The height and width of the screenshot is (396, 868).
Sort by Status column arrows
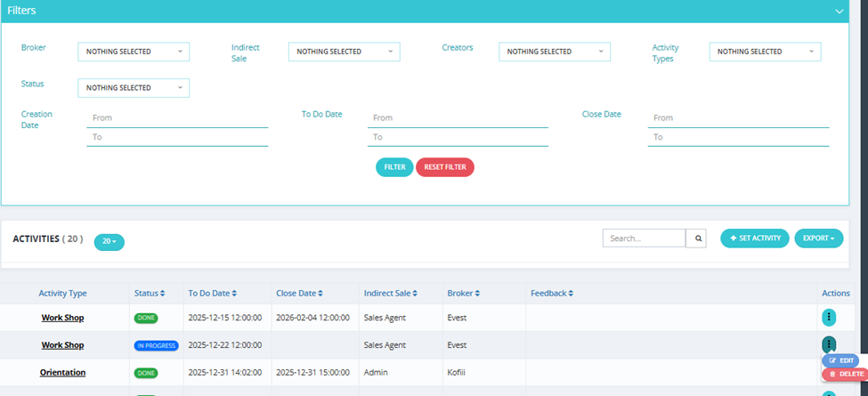(x=162, y=294)
